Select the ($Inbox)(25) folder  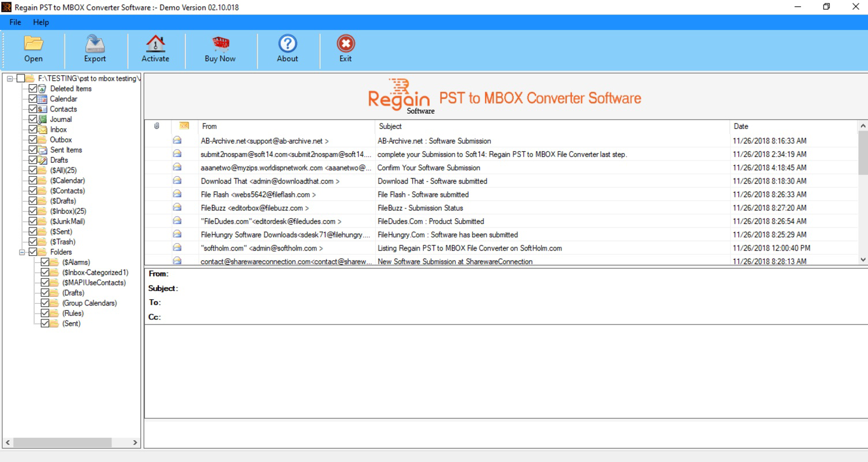68,211
